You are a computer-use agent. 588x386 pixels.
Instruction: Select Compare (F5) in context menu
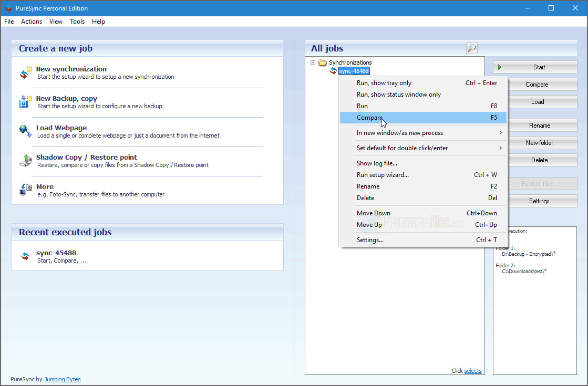click(x=423, y=118)
